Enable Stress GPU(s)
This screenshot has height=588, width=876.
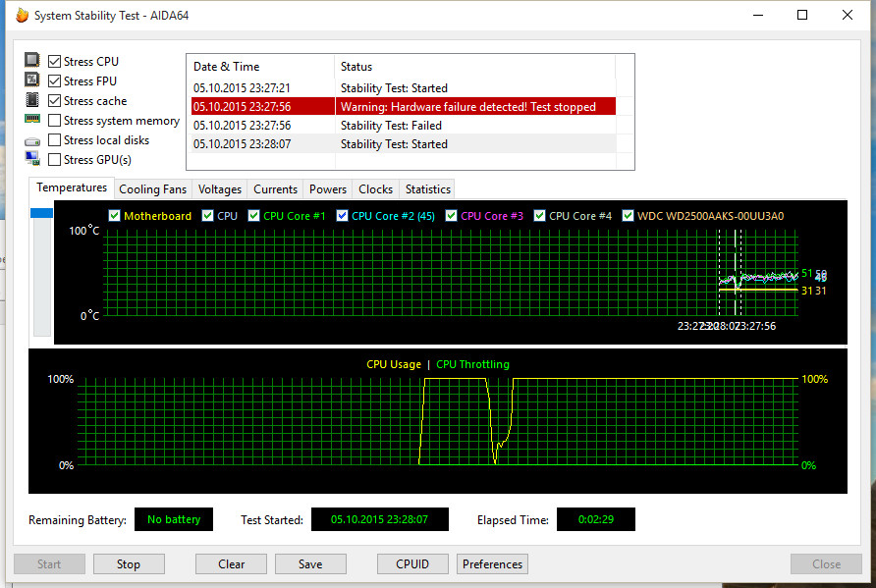point(54,160)
